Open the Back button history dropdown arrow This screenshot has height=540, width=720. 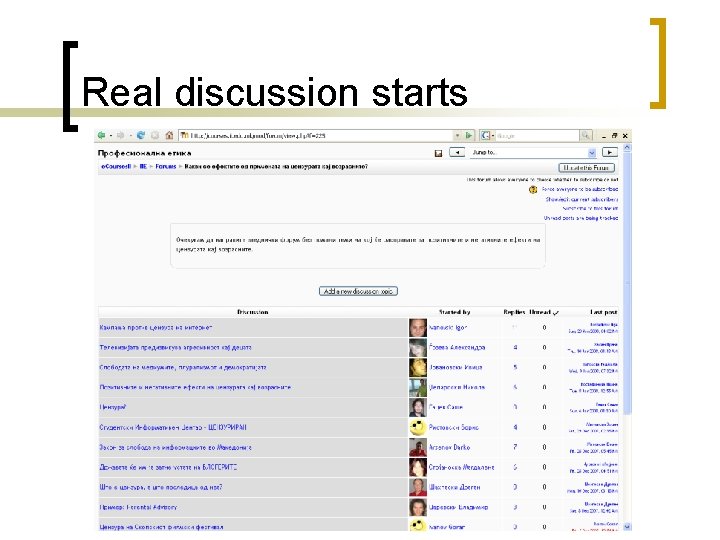coord(111,136)
